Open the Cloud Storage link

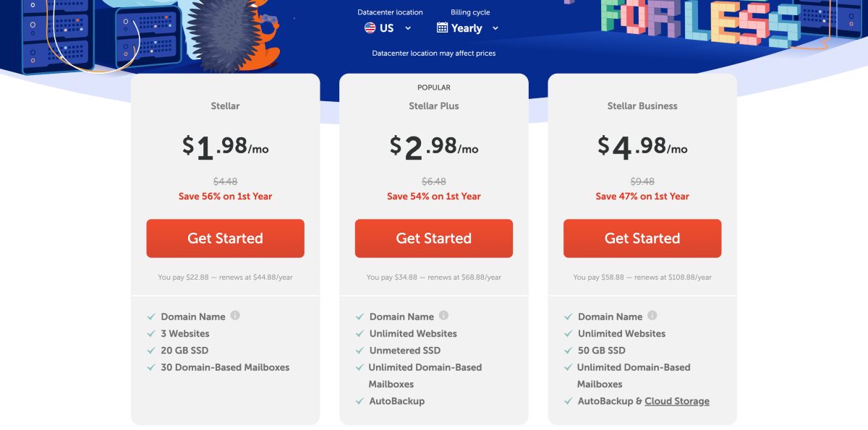click(x=677, y=401)
